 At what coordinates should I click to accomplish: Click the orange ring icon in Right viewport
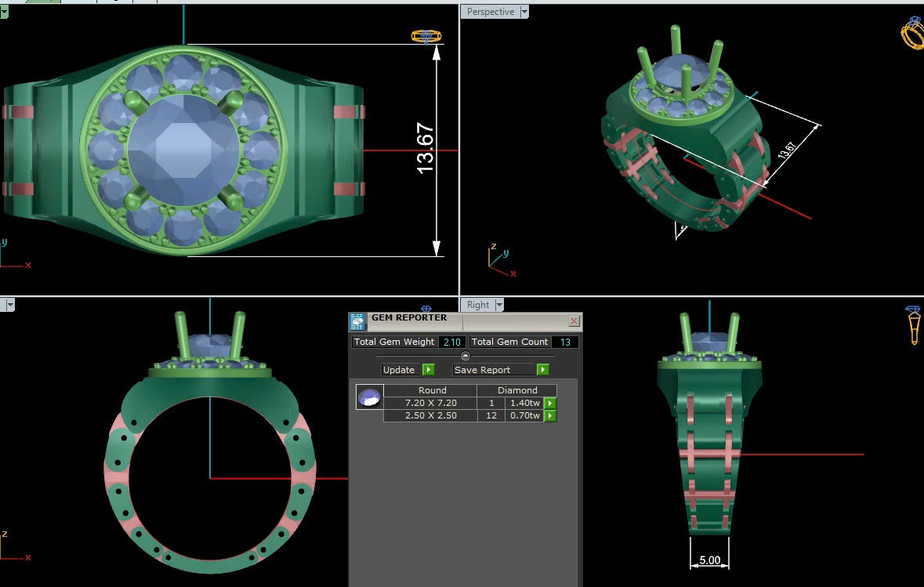coord(913,324)
